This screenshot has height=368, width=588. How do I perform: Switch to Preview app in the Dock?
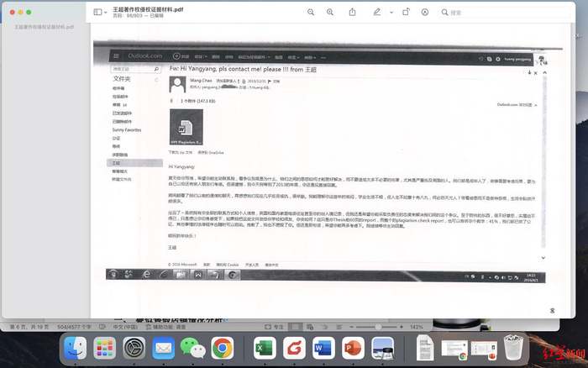point(382,348)
